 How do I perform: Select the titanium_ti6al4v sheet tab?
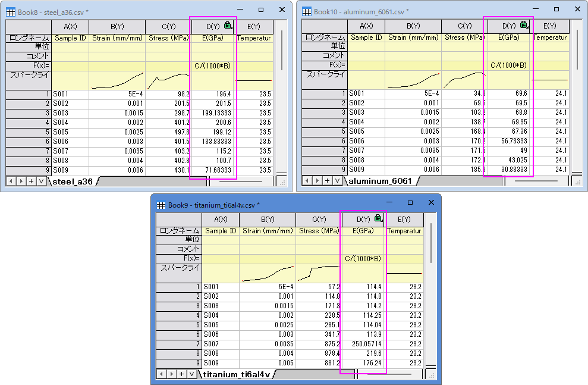(236, 374)
